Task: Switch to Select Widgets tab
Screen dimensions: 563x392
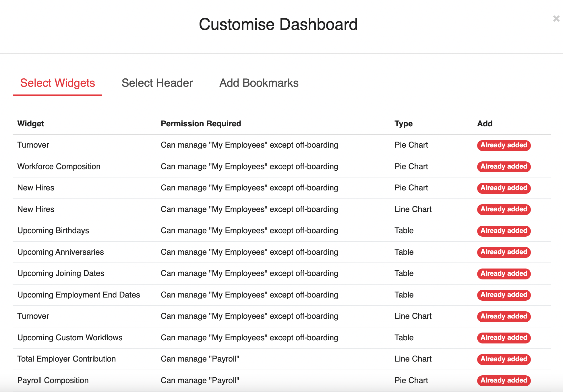Action: coord(57,83)
